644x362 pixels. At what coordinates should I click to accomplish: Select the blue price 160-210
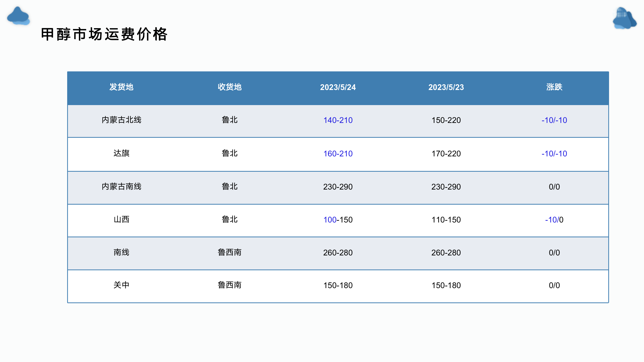tap(338, 154)
